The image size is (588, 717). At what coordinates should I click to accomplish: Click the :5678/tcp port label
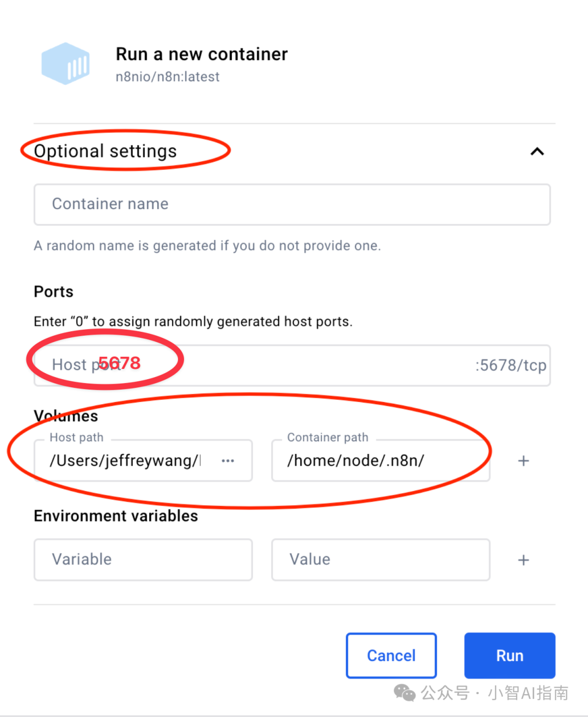tap(511, 365)
